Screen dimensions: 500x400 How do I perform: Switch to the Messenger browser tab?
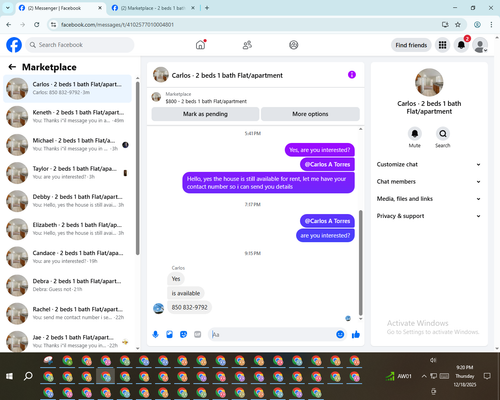coord(60,8)
